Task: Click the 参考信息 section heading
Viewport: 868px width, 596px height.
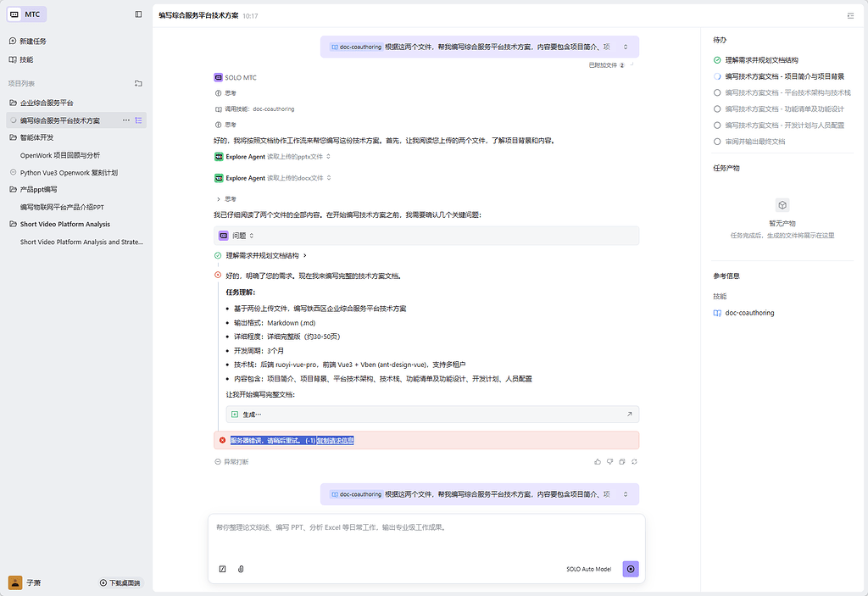Action: click(x=726, y=276)
